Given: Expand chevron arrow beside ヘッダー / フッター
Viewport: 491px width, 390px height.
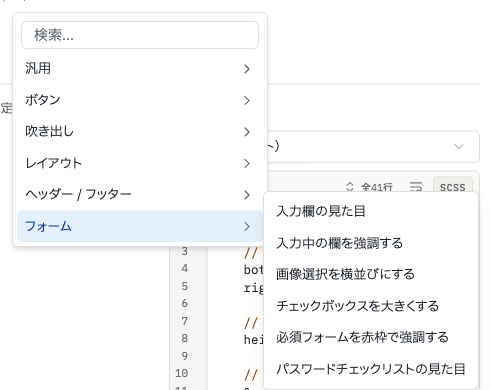Looking at the screenshot, I should click(247, 195).
